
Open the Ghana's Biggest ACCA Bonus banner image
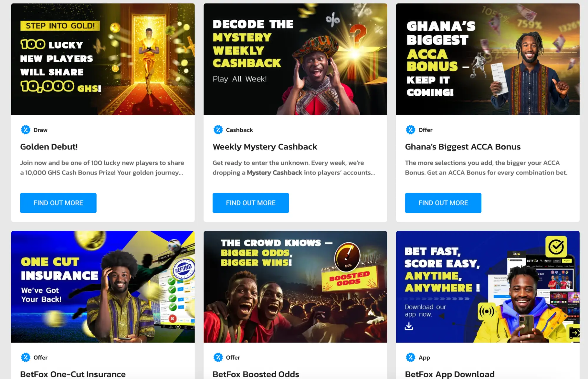[488, 59]
